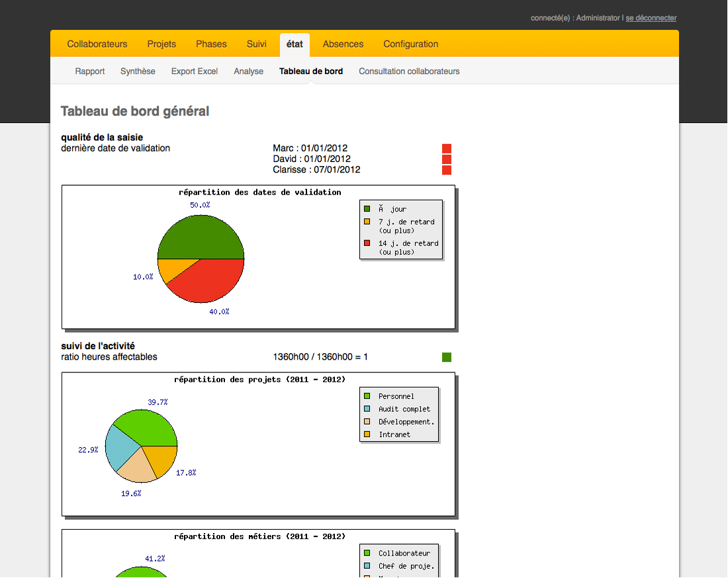
Task: Click orange 7 j. de retard legend swatch
Action: pyautogui.click(x=367, y=222)
